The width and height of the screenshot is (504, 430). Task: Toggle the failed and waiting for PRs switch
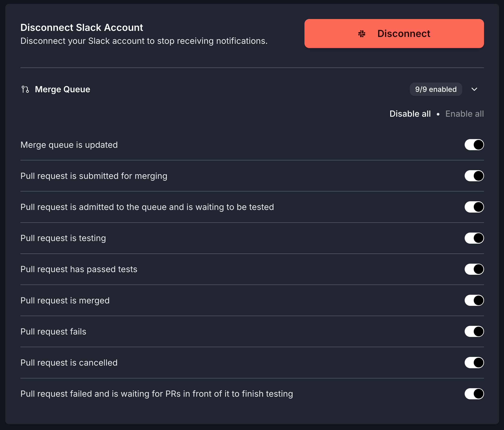click(474, 394)
